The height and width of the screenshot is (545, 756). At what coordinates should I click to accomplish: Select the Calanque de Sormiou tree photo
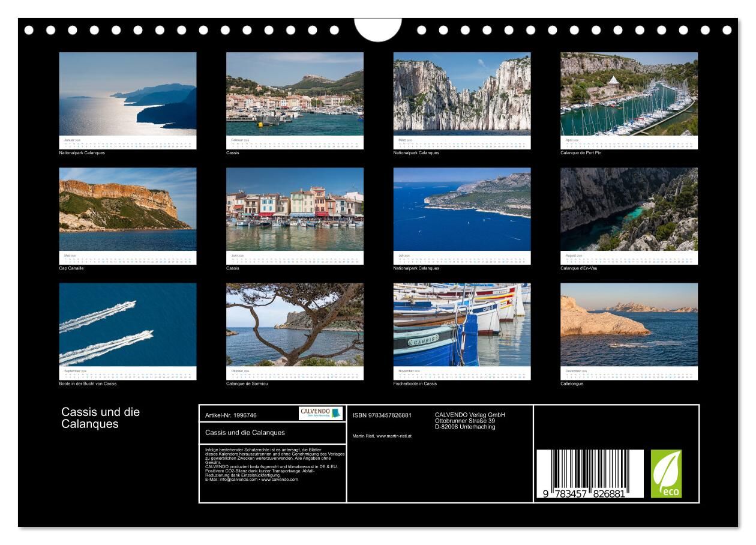pos(295,325)
